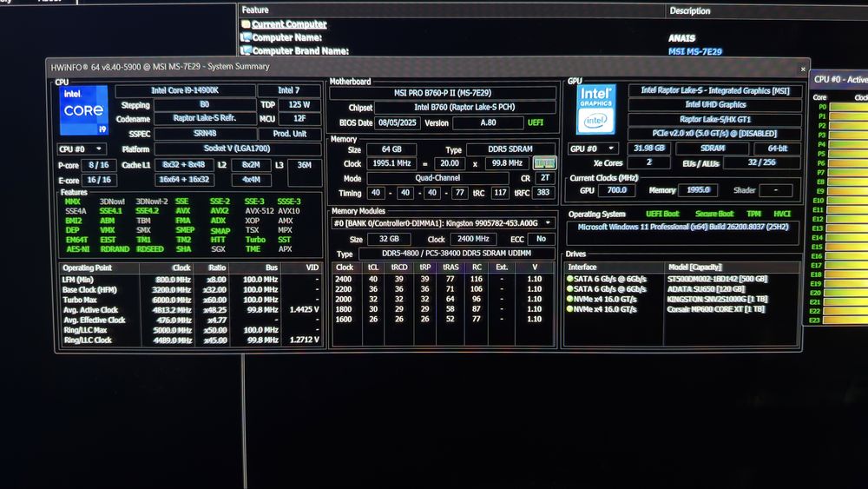Click the module type DDR5-4800 / PC5-38400 field
This screenshot has height=489, width=868.
point(457,254)
